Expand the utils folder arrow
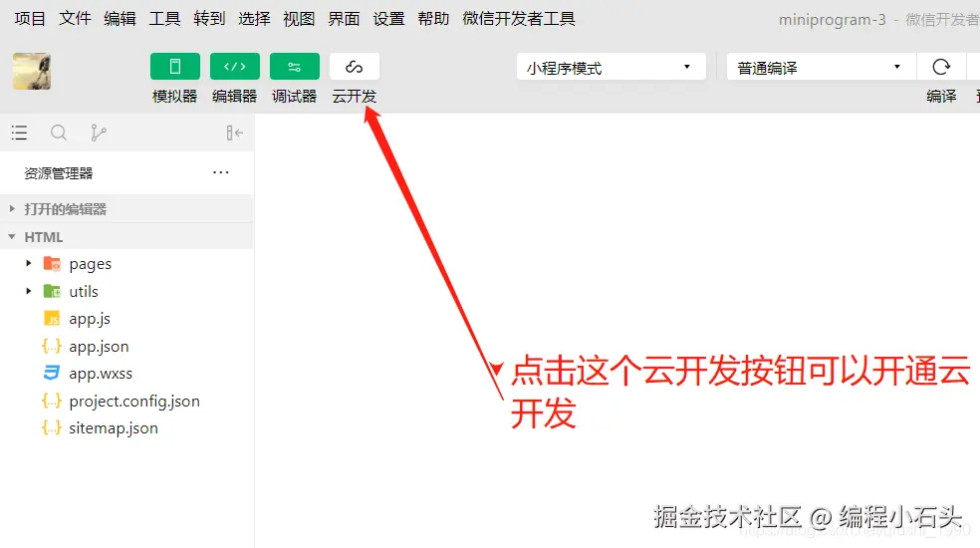This screenshot has height=548, width=980. (28, 291)
